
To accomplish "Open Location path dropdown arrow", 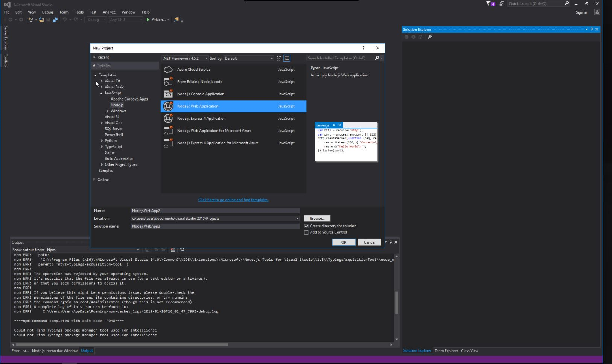I will 297,218.
